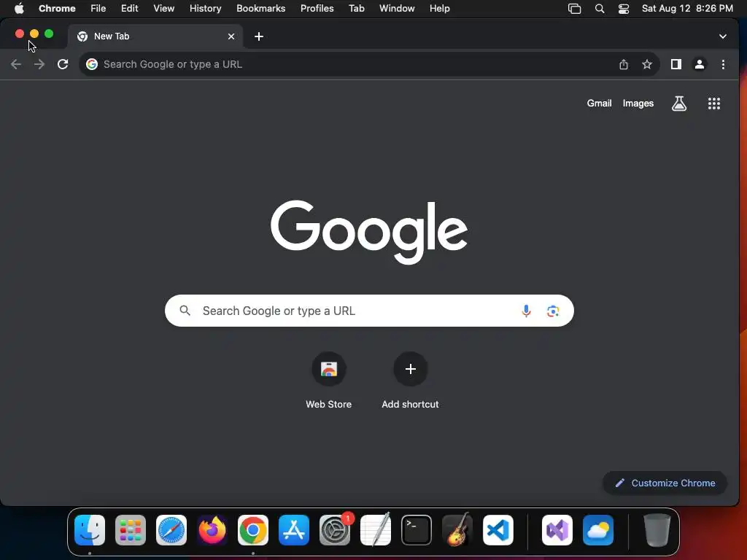Open Gmail link
This screenshot has height=560, width=747.
[600, 104]
